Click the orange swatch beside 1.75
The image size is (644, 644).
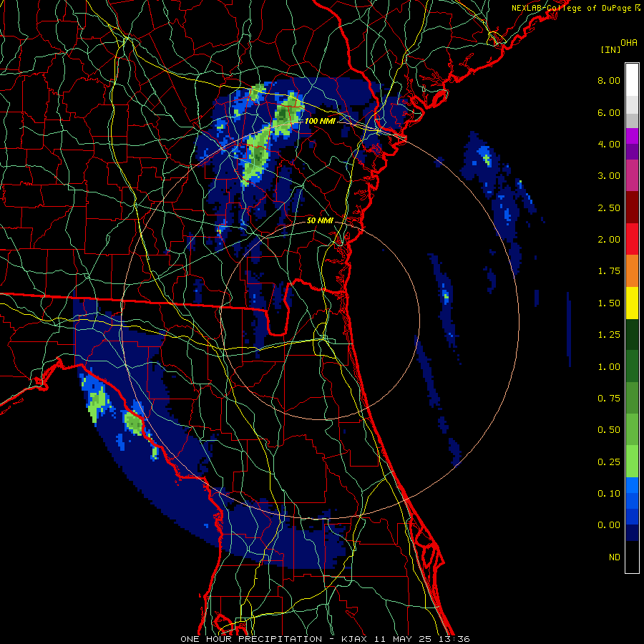pyautogui.click(x=632, y=271)
